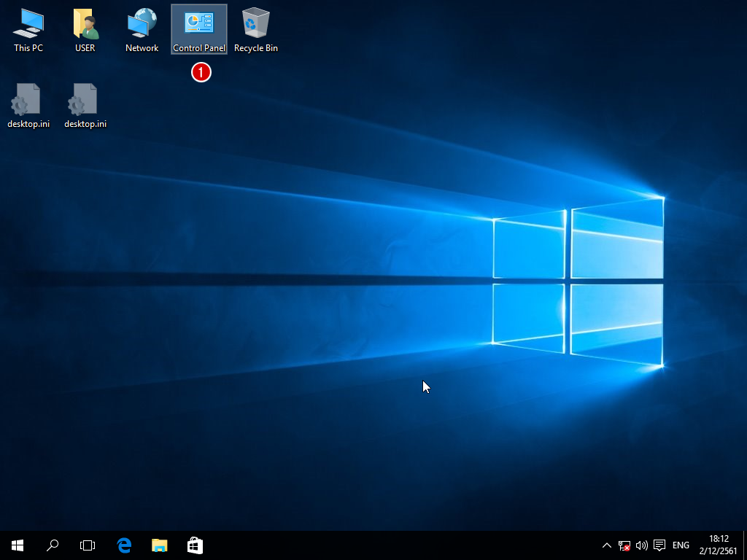Image resolution: width=747 pixels, height=560 pixels.
Task: Select the This PC desktop icon
Action: tap(28, 30)
